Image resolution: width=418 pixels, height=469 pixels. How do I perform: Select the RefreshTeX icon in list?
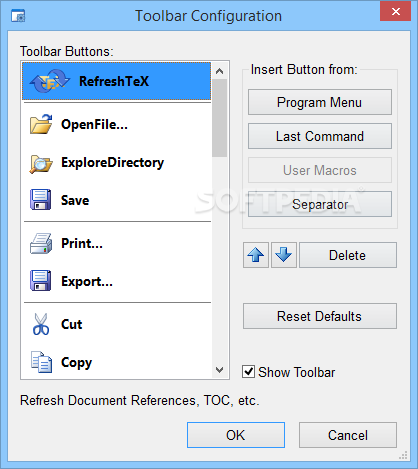[49, 81]
